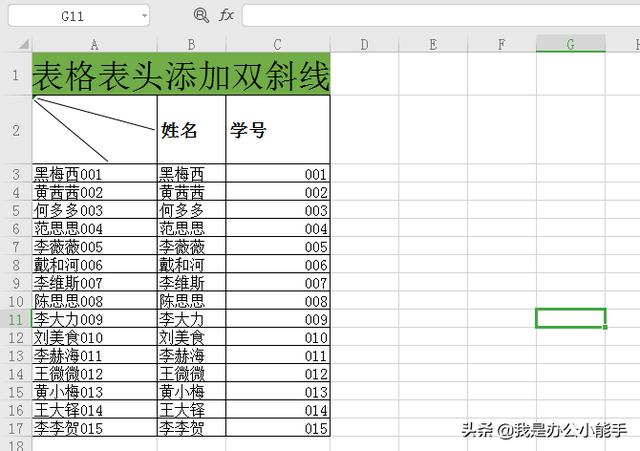This screenshot has width=640, height=451.
Task: Select row 3 header
Action: (16, 174)
